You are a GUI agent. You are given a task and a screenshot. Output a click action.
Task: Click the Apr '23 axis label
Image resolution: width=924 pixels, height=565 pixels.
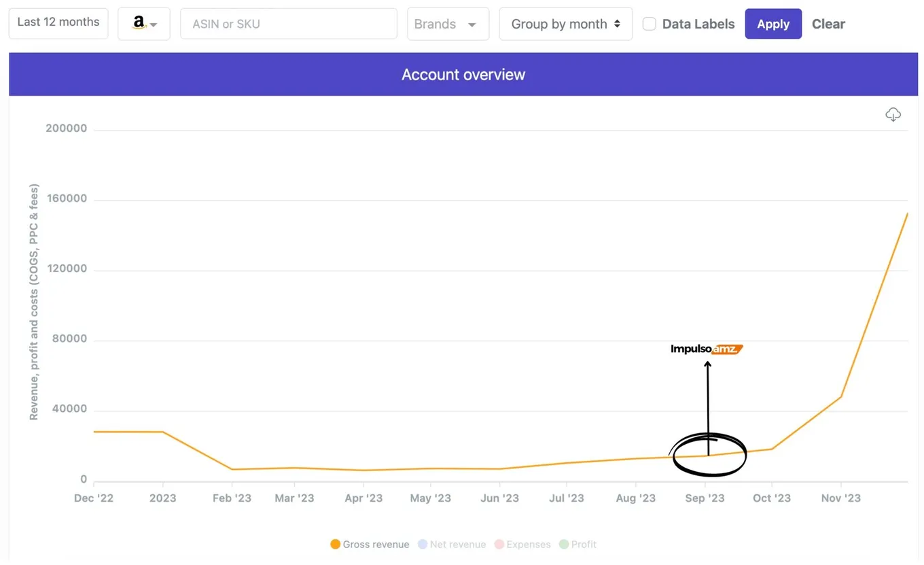pos(363,498)
